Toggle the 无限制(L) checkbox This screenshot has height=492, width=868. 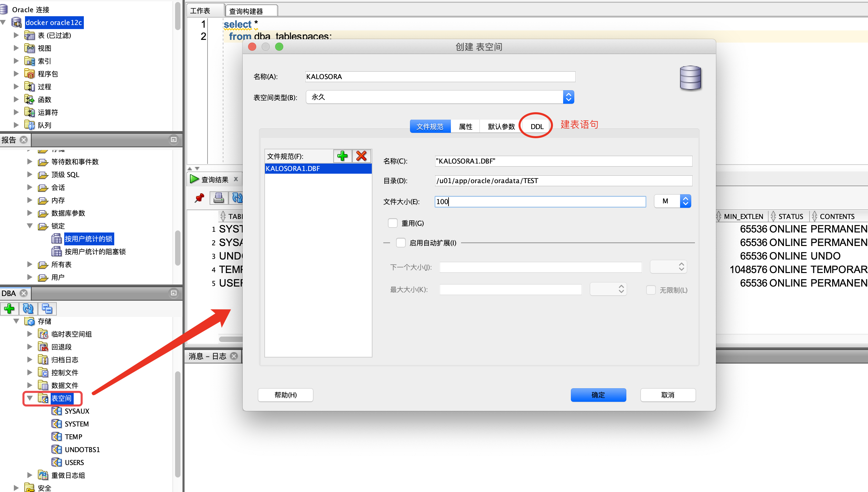click(651, 290)
